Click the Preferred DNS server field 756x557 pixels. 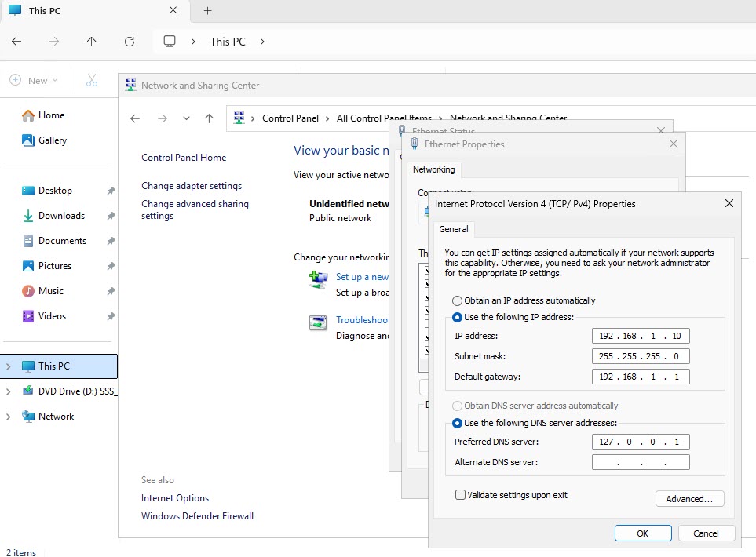pyautogui.click(x=641, y=442)
